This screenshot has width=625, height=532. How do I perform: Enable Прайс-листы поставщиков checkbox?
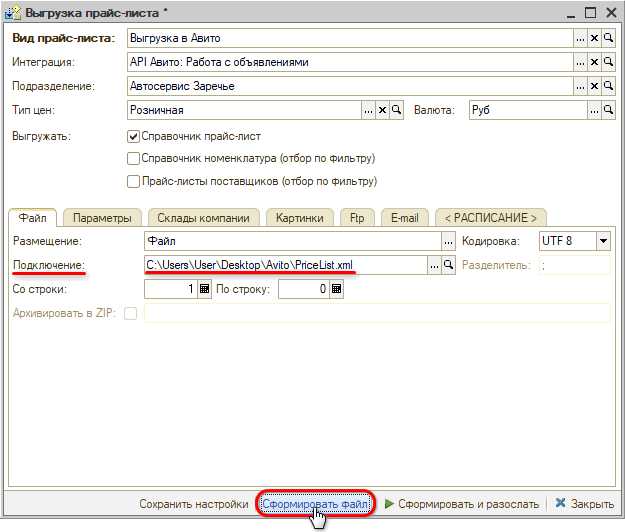134,181
